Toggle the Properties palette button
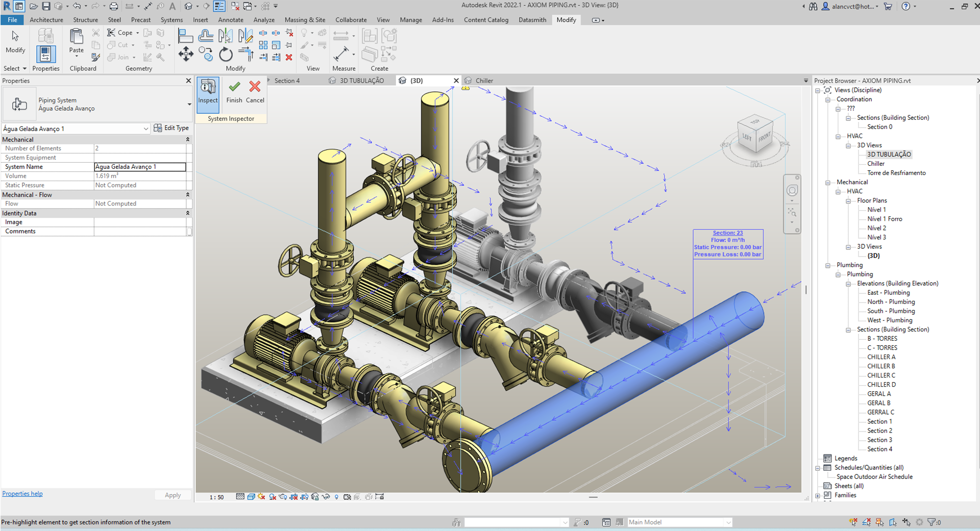 click(45, 54)
